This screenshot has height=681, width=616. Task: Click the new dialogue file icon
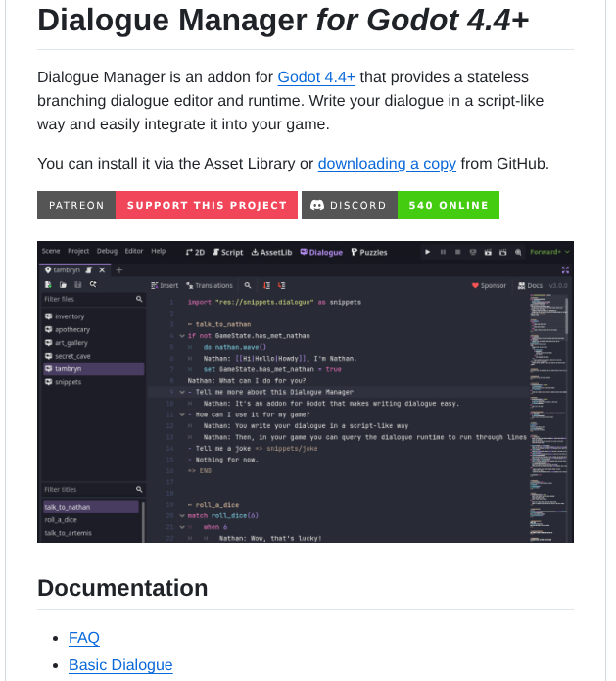(48, 284)
